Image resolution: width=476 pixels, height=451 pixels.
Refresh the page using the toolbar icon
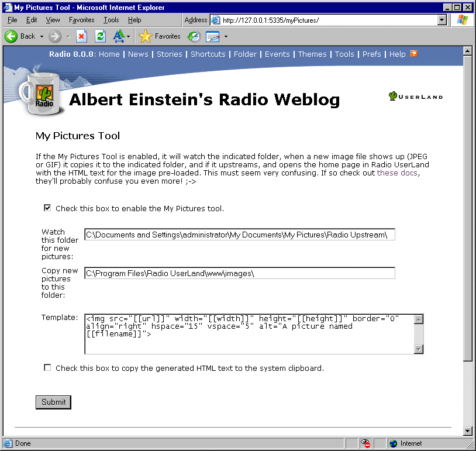pyautogui.click(x=100, y=36)
